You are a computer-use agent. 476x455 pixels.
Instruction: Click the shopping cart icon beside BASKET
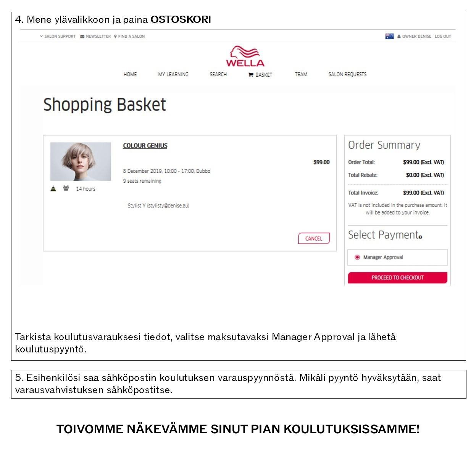(251, 75)
